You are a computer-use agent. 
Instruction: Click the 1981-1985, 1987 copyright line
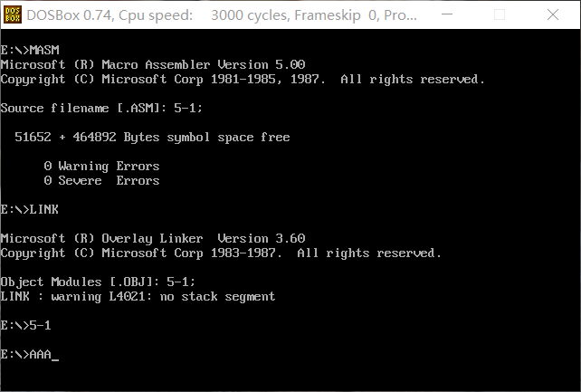243,79
